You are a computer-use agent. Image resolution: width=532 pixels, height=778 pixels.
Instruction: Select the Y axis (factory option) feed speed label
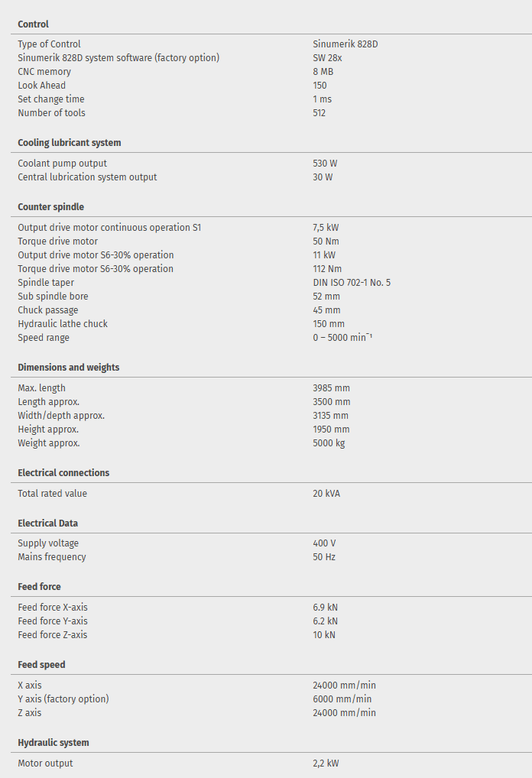63,699
